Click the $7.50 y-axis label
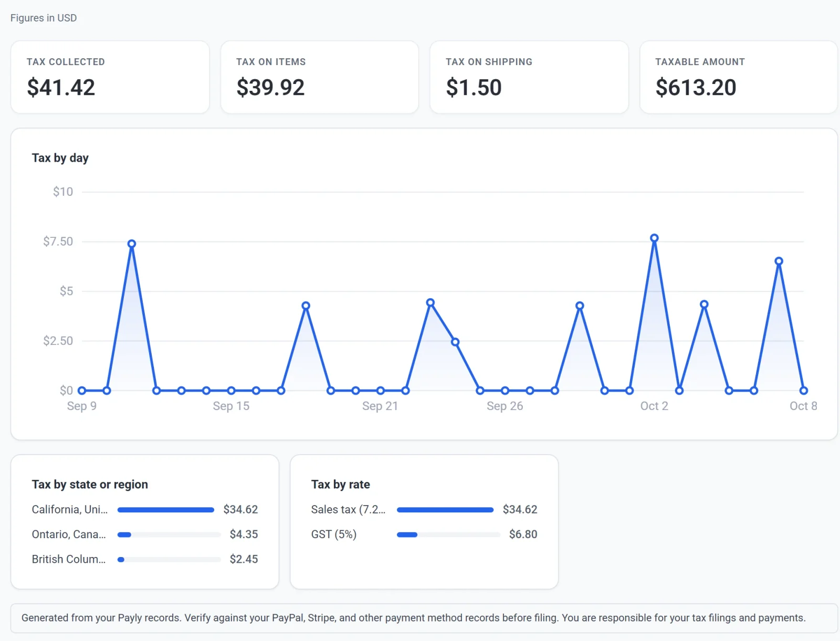 [x=58, y=241]
